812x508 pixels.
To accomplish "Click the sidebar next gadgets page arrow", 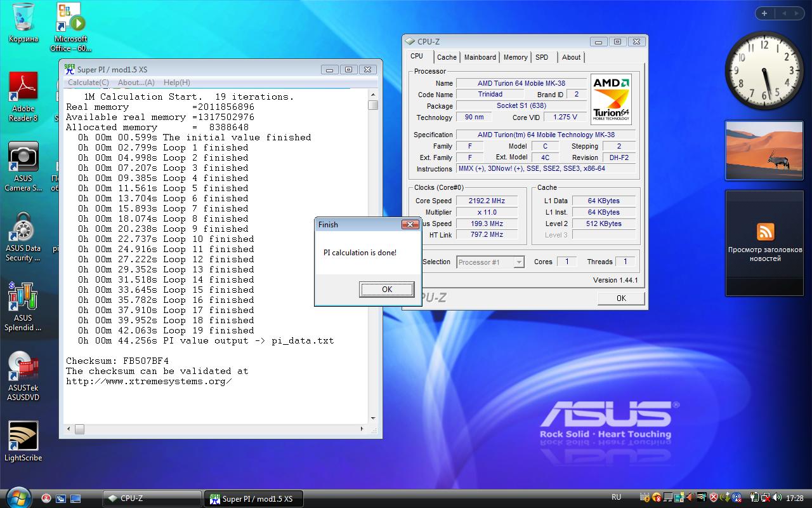I will [x=796, y=13].
